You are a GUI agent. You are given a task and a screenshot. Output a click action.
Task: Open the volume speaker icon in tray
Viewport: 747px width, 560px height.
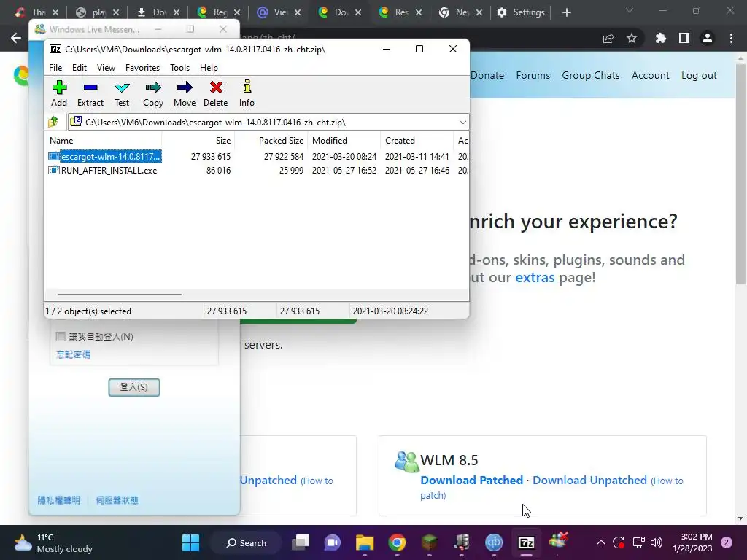click(x=657, y=542)
